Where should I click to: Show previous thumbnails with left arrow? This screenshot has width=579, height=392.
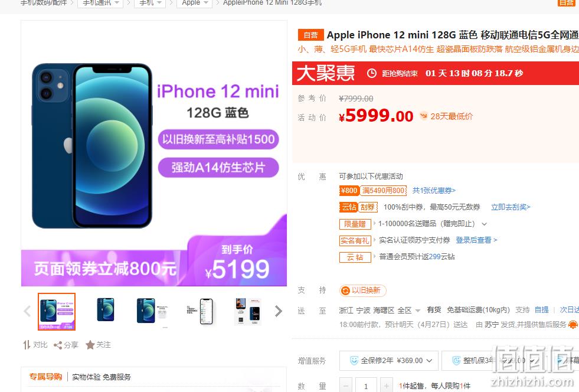click(x=27, y=311)
